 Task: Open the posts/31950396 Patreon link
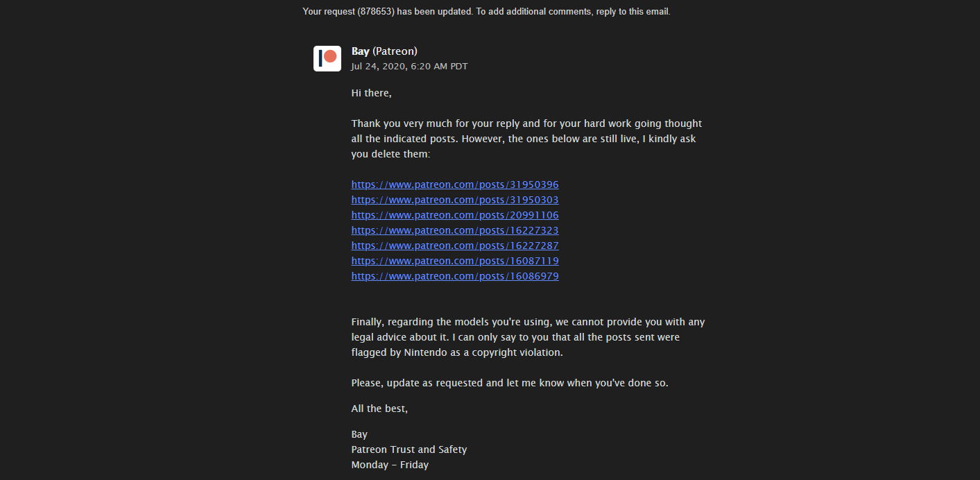[455, 185]
